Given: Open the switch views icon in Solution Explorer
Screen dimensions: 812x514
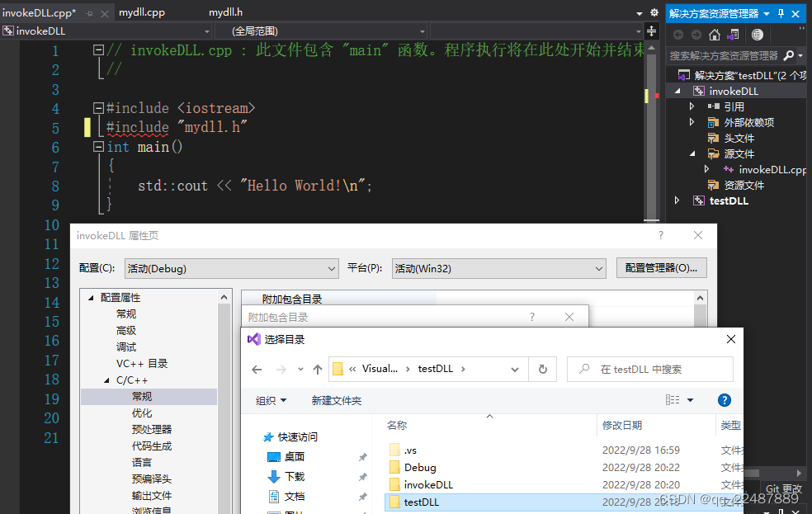Looking at the screenshot, I should 733,35.
